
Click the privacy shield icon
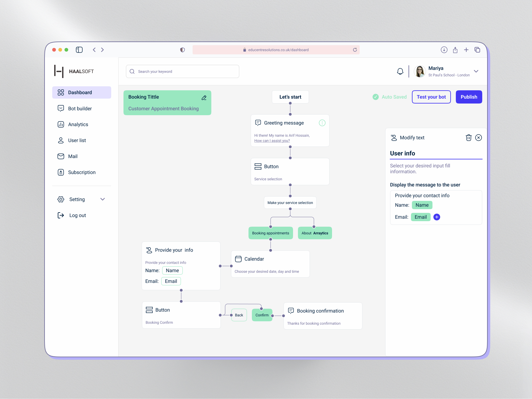[182, 50]
